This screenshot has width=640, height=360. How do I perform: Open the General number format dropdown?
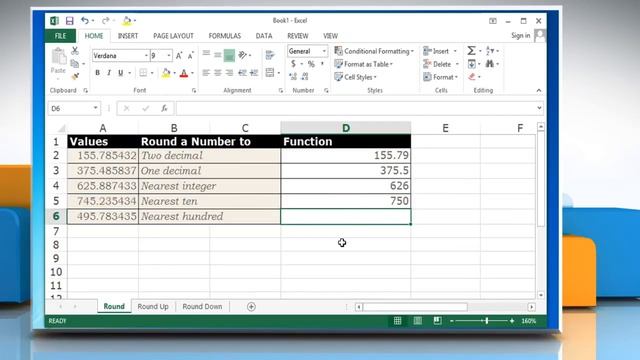coord(324,51)
